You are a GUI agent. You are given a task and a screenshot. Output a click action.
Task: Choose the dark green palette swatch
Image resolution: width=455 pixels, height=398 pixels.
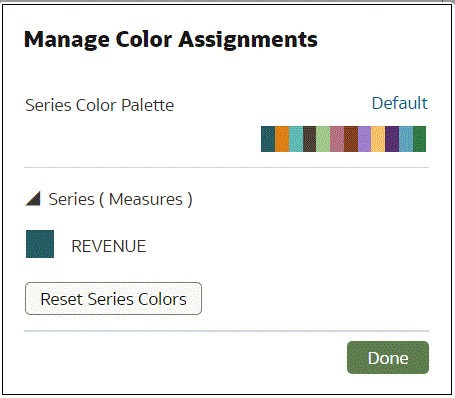(420, 139)
